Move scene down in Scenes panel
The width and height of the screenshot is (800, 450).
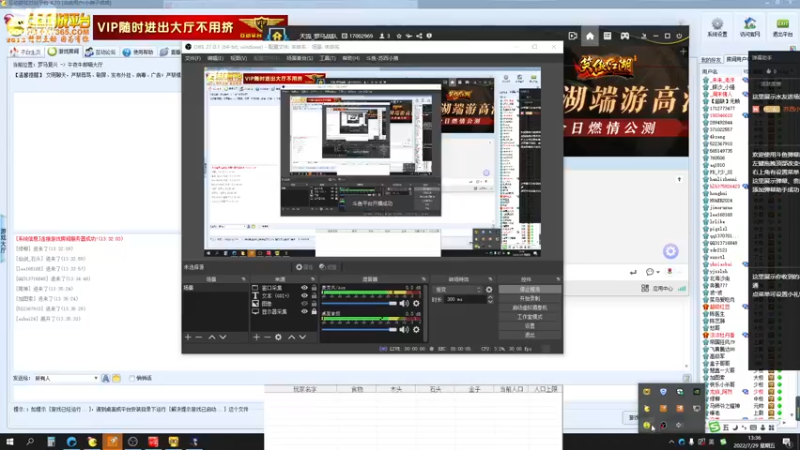[x=223, y=337]
